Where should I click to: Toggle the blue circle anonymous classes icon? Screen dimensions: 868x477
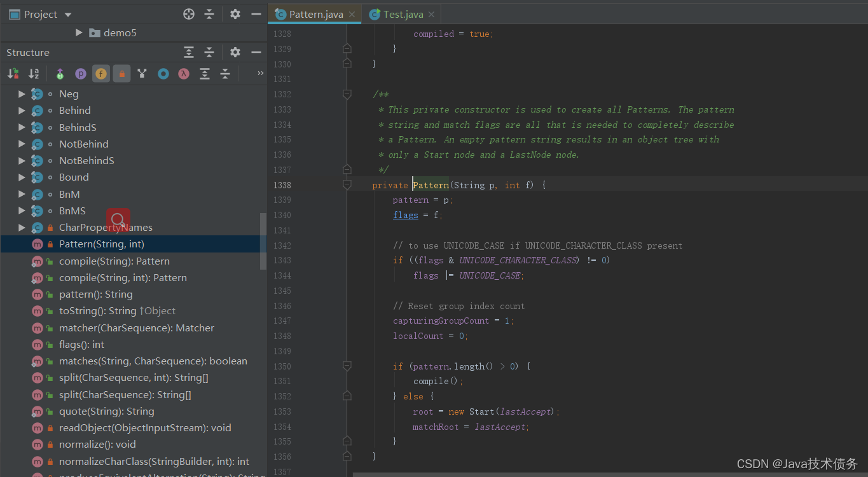pyautogui.click(x=163, y=74)
